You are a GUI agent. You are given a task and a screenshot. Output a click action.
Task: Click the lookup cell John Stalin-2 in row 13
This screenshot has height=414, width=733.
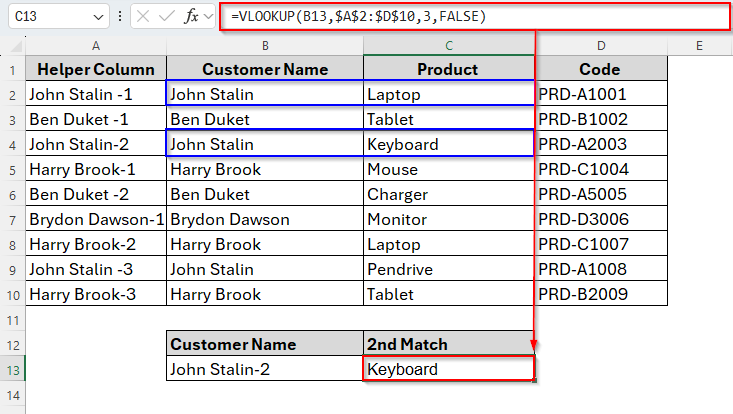264,369
